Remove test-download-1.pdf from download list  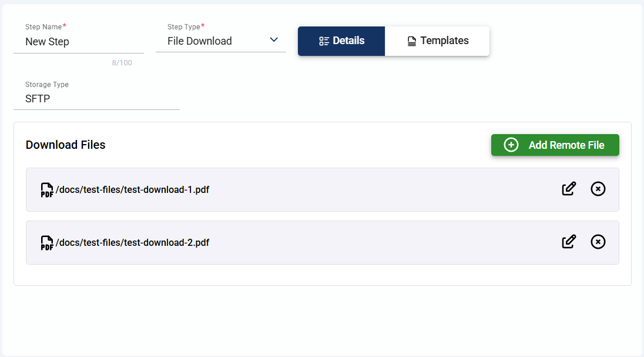[598, 189]
